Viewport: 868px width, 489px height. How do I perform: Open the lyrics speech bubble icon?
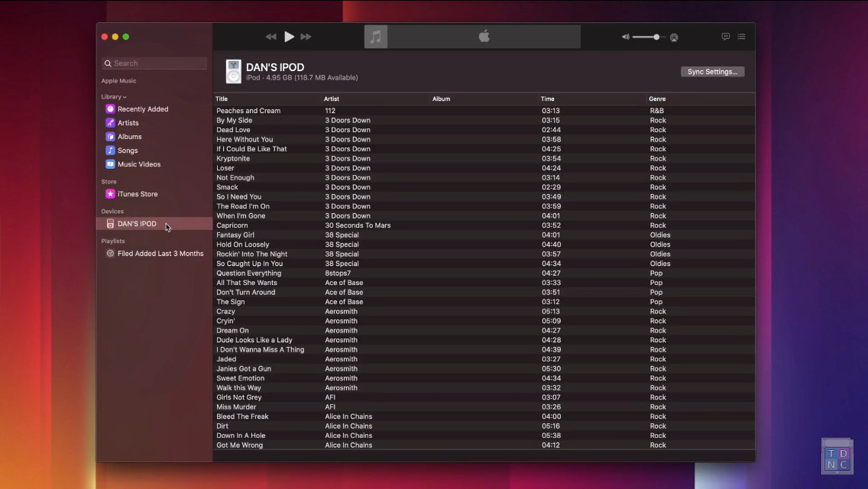point(726,37)
